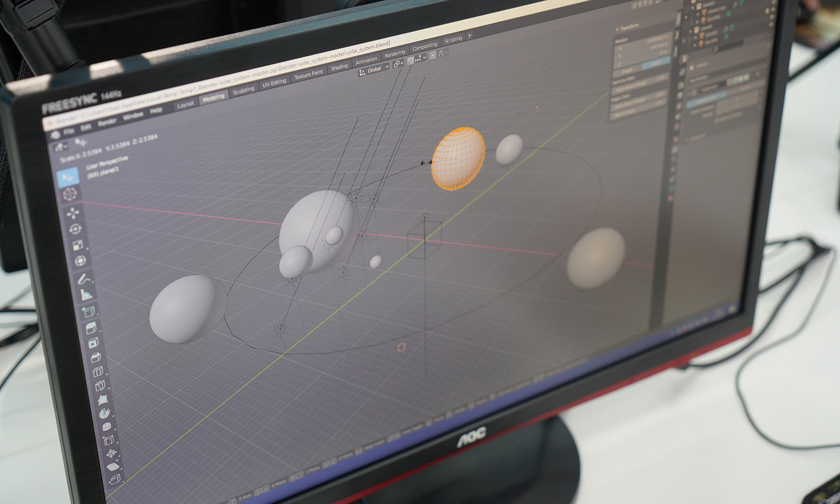Choose the Measure ruler tool
This screenshot has height=504, width=840.
[86, 294]
